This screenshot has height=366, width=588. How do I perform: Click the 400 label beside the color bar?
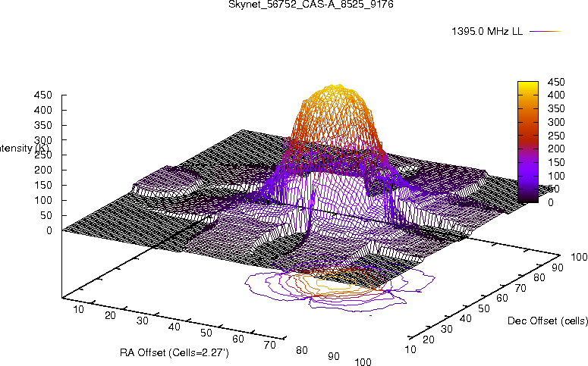pos(556,95)
